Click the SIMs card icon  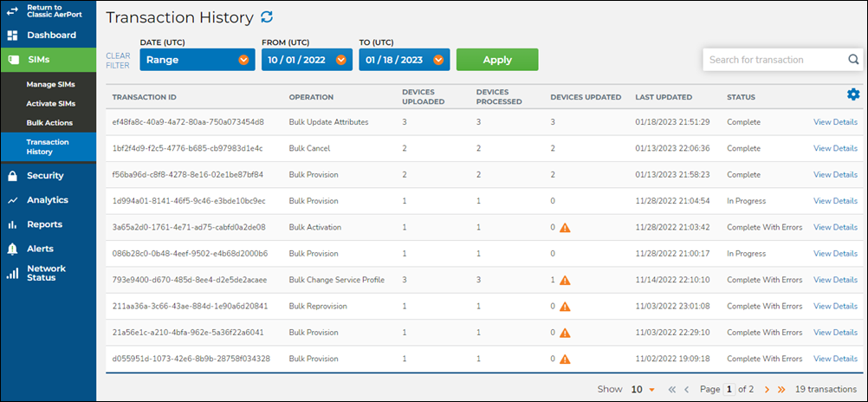13,60
